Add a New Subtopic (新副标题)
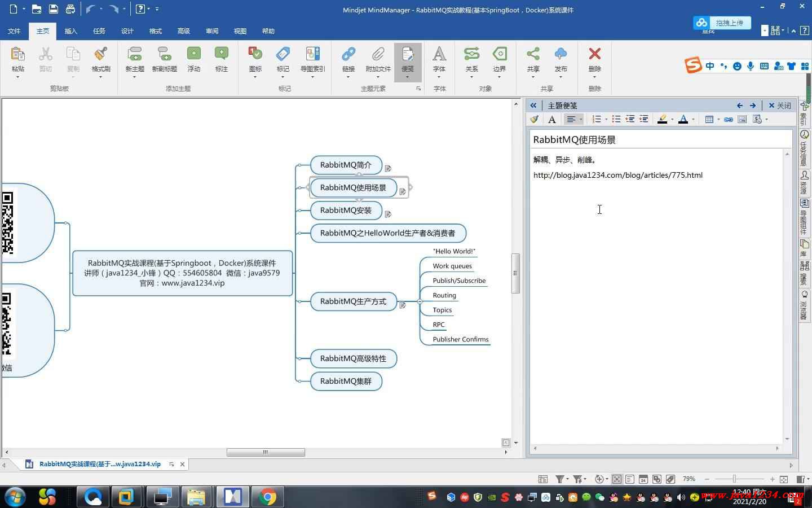This screenshot has width=812, height=508. [x=164, y=54]
